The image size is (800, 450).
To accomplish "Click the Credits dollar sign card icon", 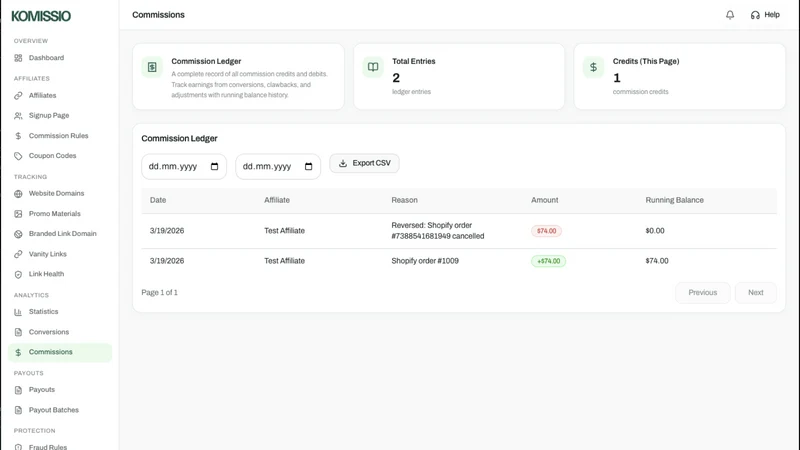I will [593, 67].
